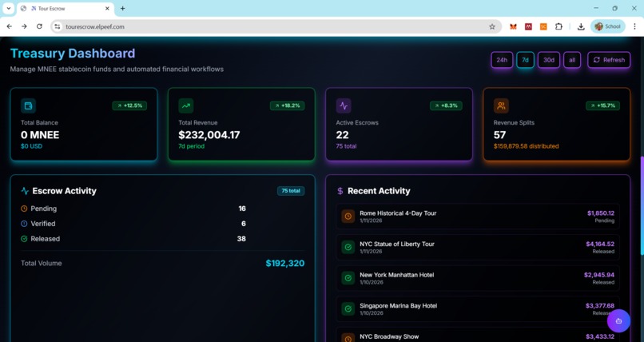Bookmark this page with star icon
The height and width of the screenshot is (342, 644).
492,26
